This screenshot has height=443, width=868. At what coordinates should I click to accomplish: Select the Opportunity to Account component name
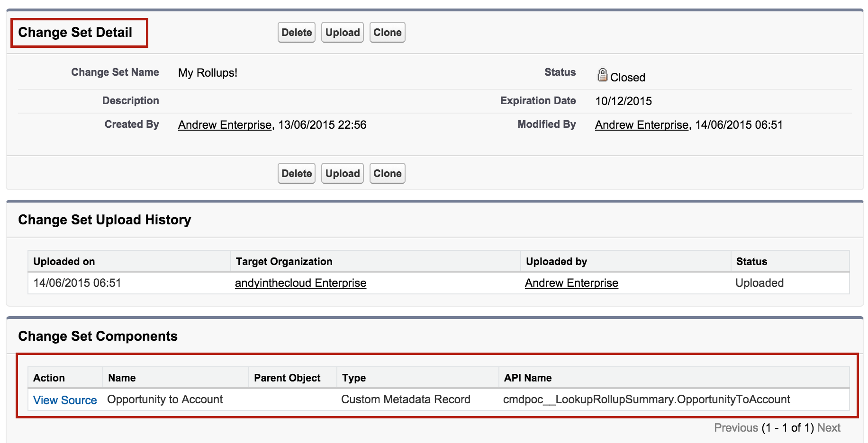click(165, 399)
